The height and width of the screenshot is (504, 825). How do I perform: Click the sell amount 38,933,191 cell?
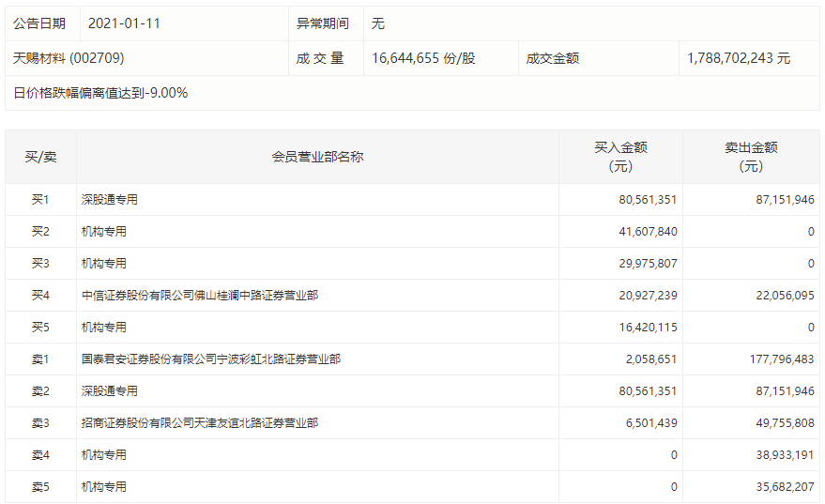click(x=776, y=455)
